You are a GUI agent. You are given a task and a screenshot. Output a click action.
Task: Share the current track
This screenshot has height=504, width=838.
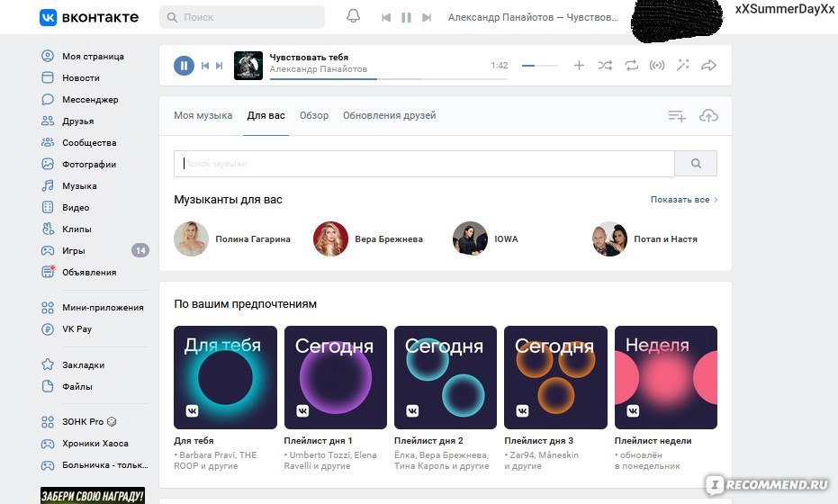click(x=708, y=65)
